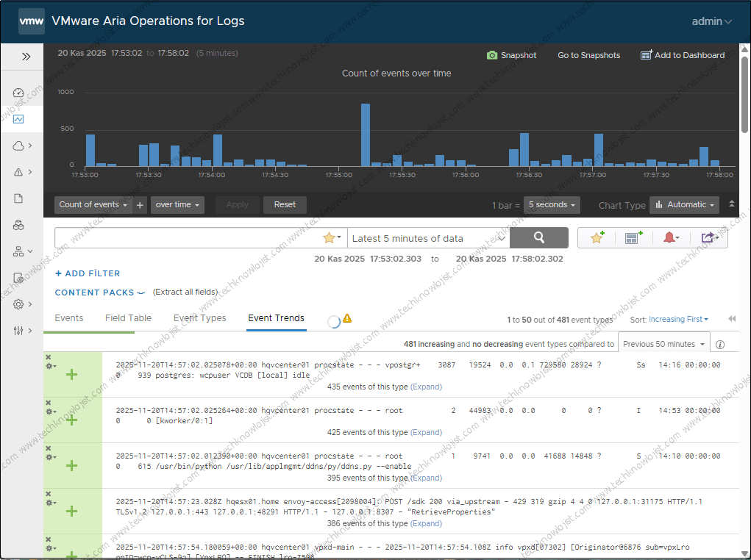Switch to the Event Types tab
Viewport: 751px width, 560px height.
(x=200, y=318)
